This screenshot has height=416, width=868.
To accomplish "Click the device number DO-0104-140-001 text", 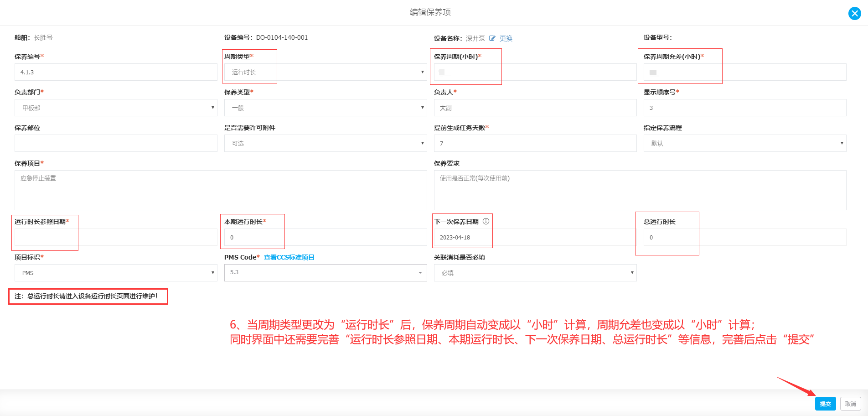I will tap(282, 37).
